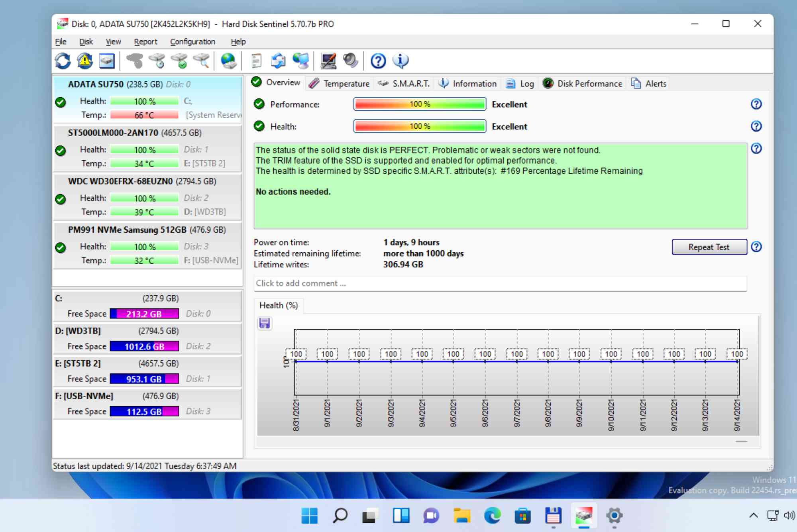Image resolution: width=797 pixels, height=532 pixels.
Task: Click the help icon beside Performance row
Action: pos(756,104)
